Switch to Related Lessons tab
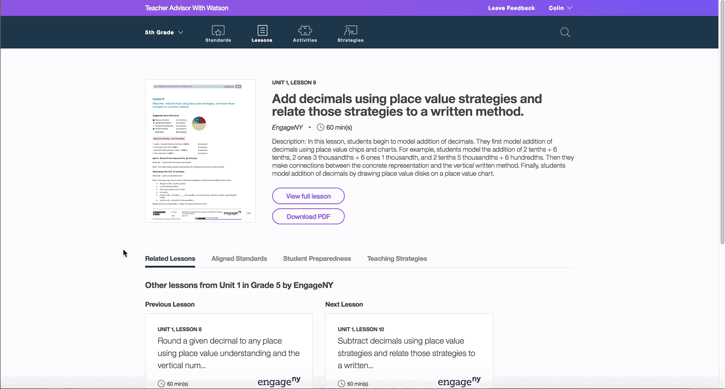Viewport: 725px width, 389px height. [170, 259]
